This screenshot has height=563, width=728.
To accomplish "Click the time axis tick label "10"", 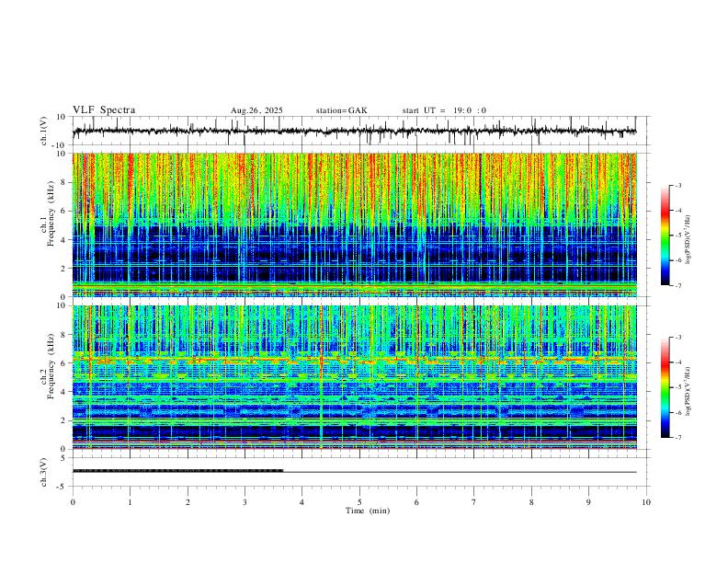I will tap(646, 502).
